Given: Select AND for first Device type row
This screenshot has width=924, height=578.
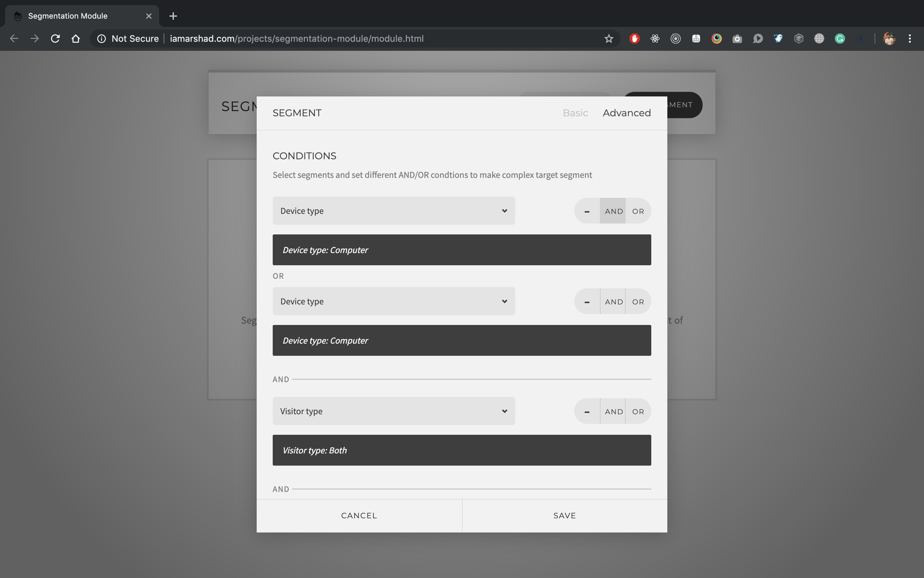Looking at the screenshot, I should click(613, 211).
